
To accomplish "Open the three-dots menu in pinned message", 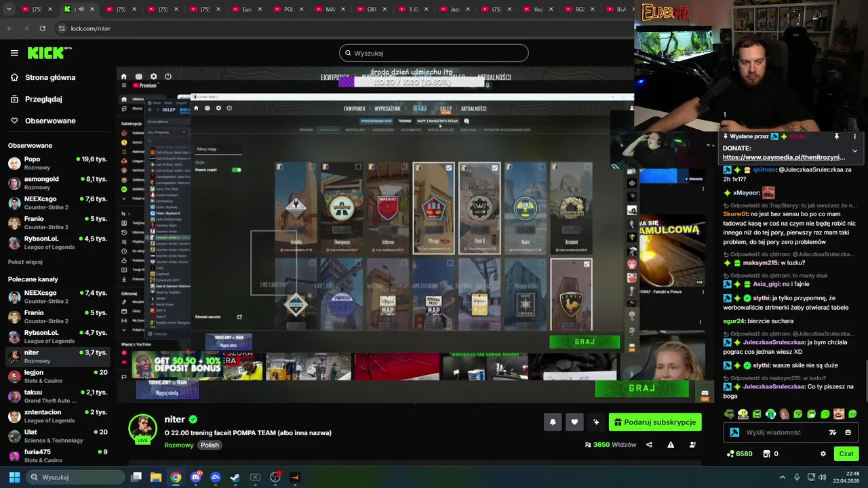I will point(854,136).
